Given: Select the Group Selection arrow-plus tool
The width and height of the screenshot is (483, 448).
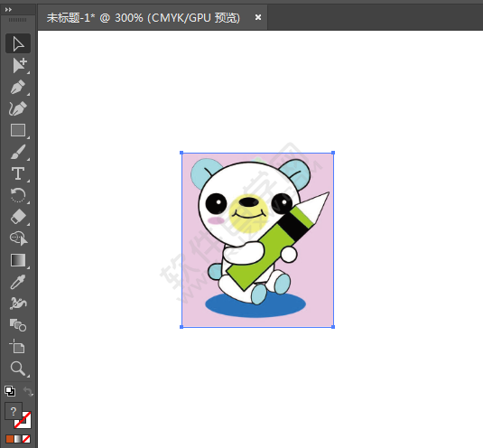Looking at the screenshot, I should pyautogui.click(x=19, y=65).
